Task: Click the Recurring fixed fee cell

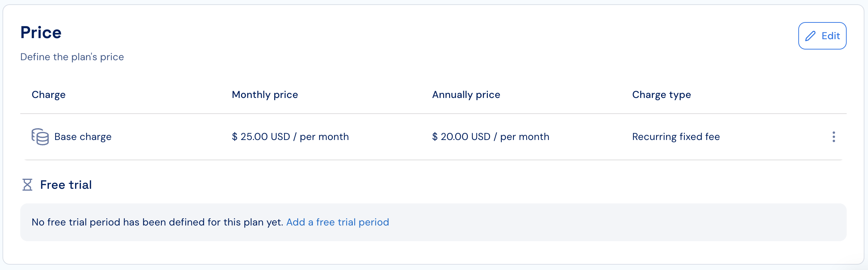Action: tap(676, 137)
